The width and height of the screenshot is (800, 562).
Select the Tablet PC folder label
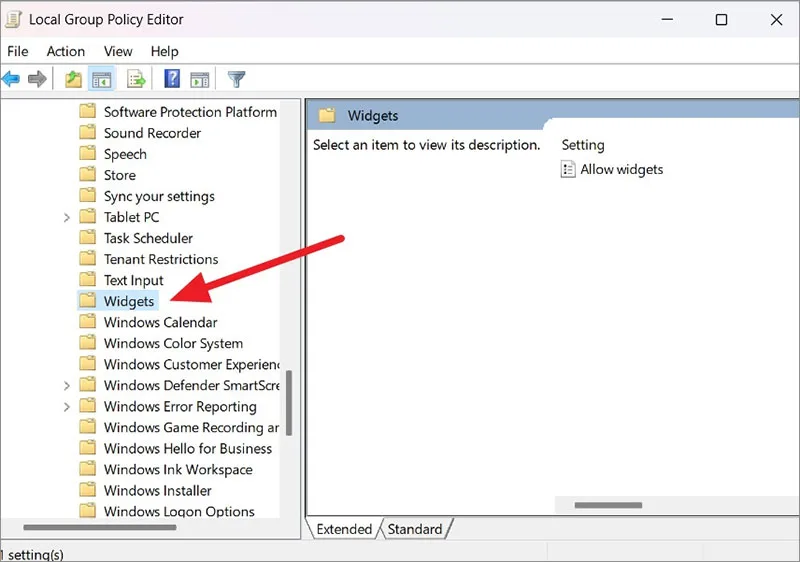(x=131, y=217)
